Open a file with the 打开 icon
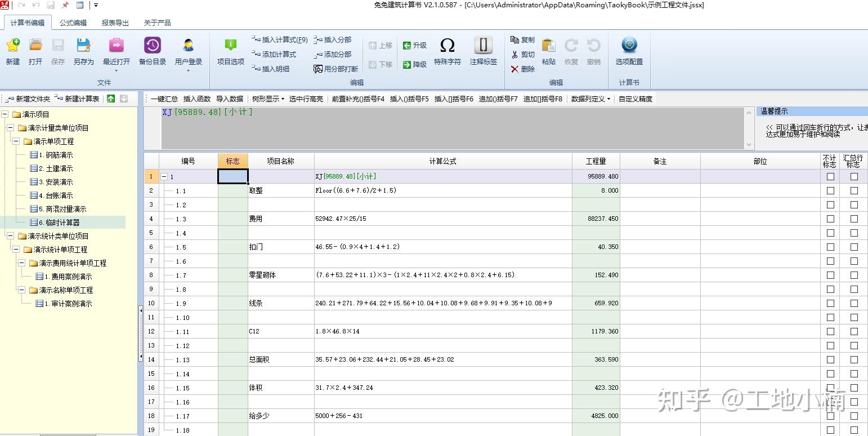 click(x=35, y=45)
